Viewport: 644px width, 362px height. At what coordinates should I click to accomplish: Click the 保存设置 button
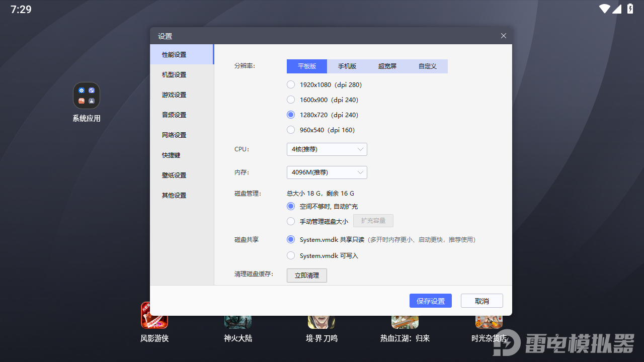coord(430,301)
